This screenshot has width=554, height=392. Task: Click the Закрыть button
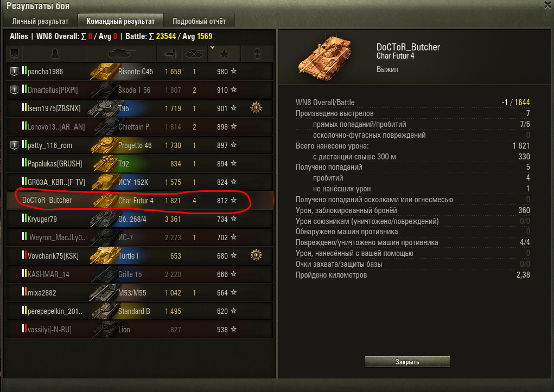pos(407,362)
